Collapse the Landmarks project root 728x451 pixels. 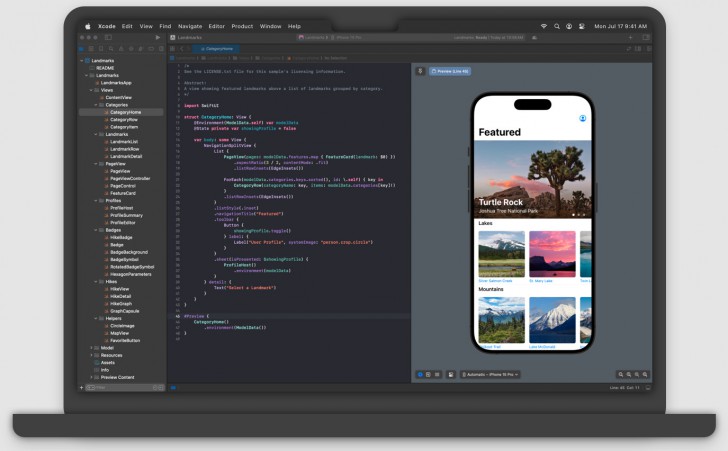[x=82, y=60]
